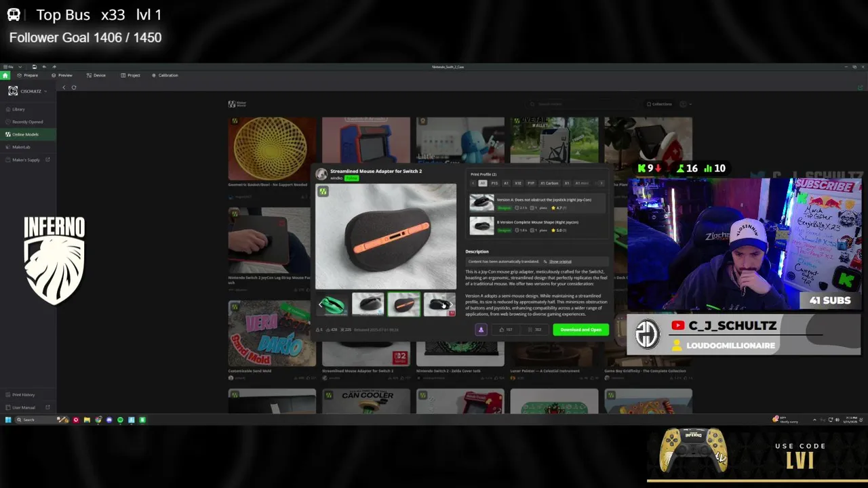Select B Version Complete Mouse Shape profile
Screen dimensions: 868x488
pos(537,226)
